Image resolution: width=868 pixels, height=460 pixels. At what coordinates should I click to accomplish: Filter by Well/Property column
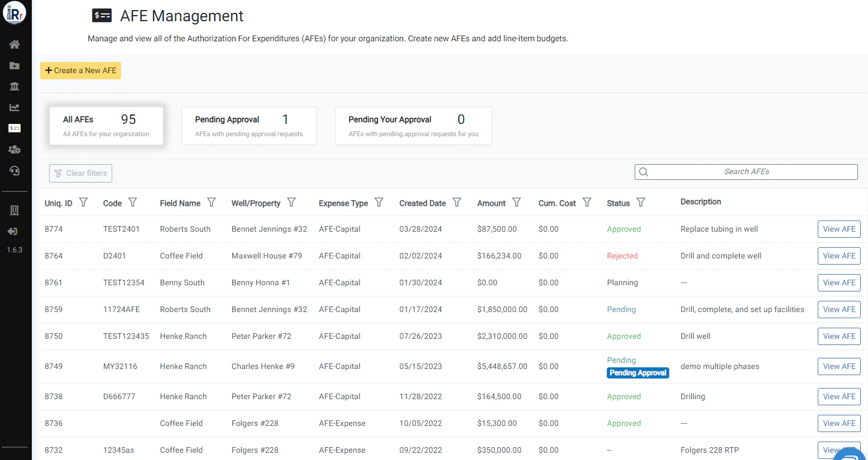coord(291,202)
